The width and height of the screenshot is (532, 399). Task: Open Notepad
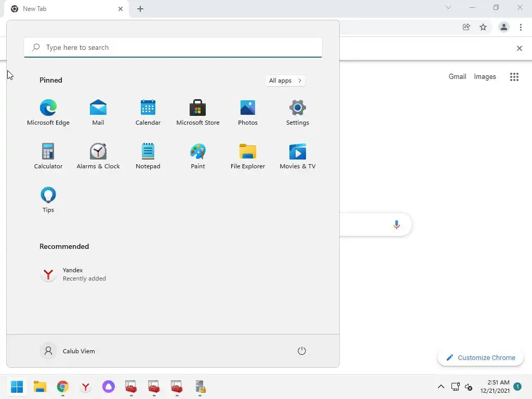148,156
